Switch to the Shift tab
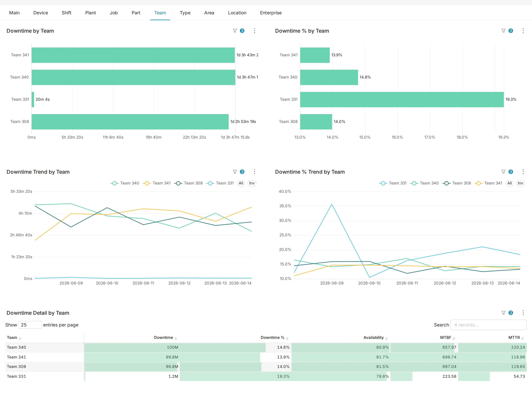Viewport: 532px width, 412px height. (x=66, y=13)
